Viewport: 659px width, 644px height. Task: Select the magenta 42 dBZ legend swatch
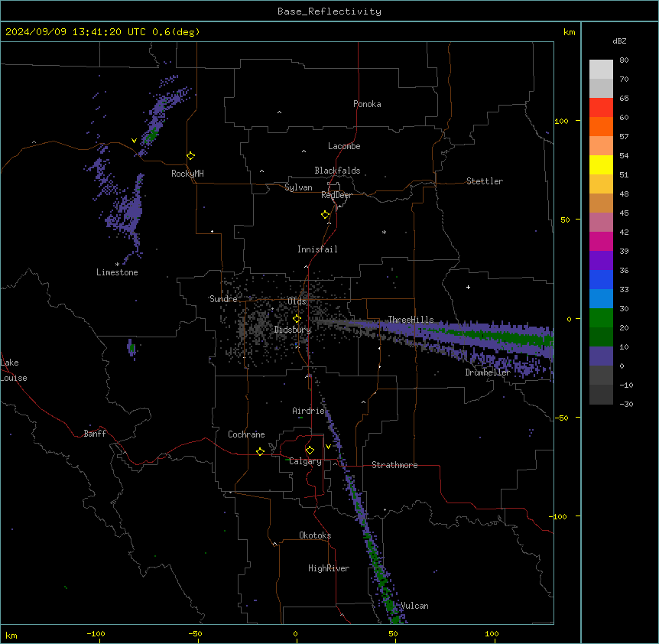(601, 241)
